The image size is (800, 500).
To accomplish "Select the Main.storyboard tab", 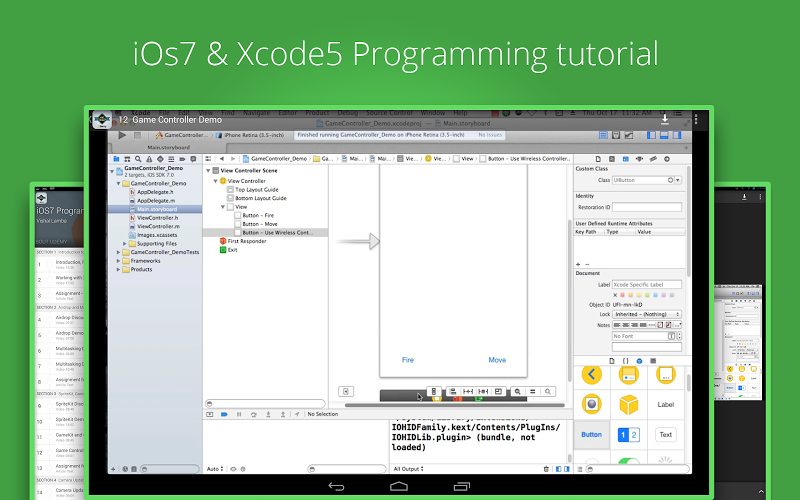I will 167,147.
